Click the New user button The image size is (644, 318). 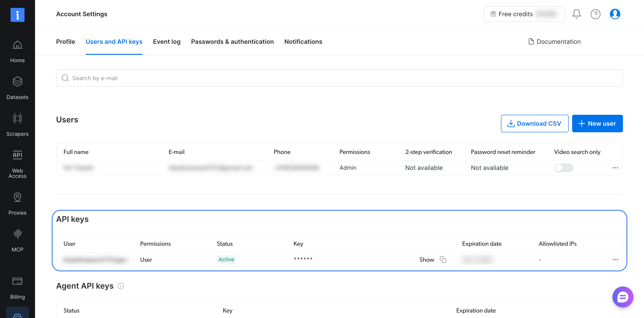(x=597, y=124)
